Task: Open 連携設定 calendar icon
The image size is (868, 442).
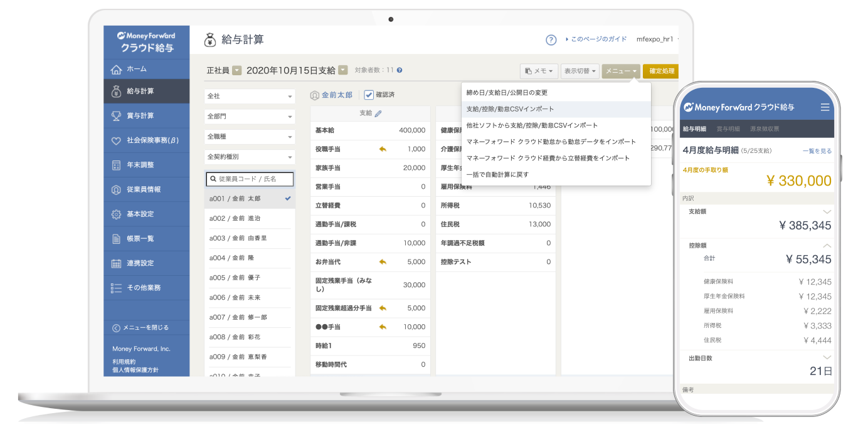Action: click(x=116, y=263)
